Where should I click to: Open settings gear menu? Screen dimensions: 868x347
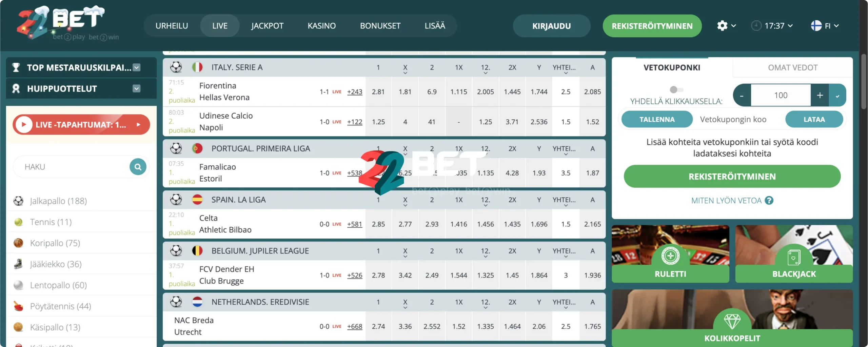[x=722, y=26]
